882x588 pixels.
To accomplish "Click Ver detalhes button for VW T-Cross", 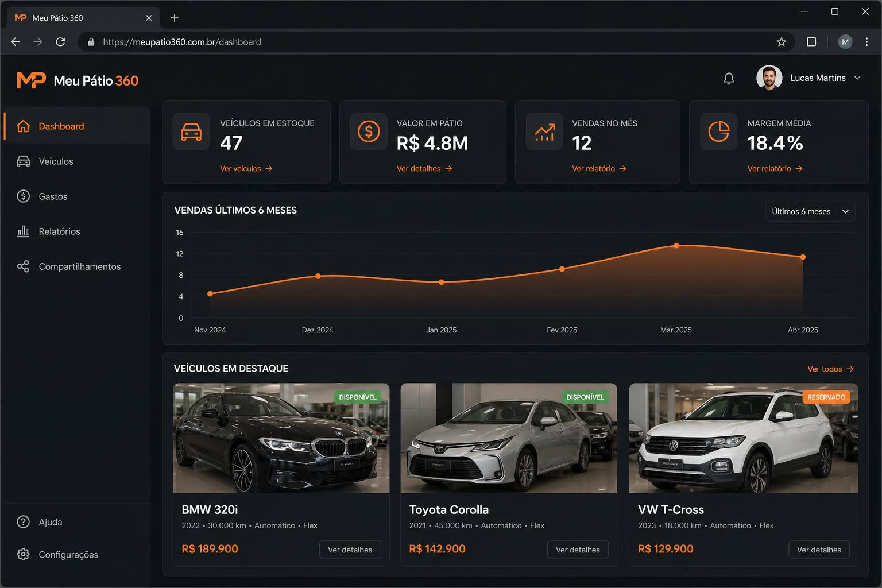I will click(x=819, y=550).
